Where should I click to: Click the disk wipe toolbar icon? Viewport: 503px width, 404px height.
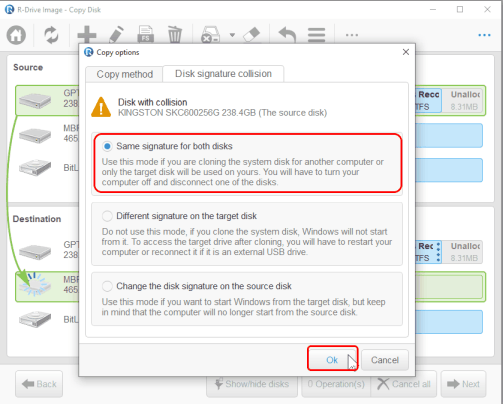[x=210, y=35]
